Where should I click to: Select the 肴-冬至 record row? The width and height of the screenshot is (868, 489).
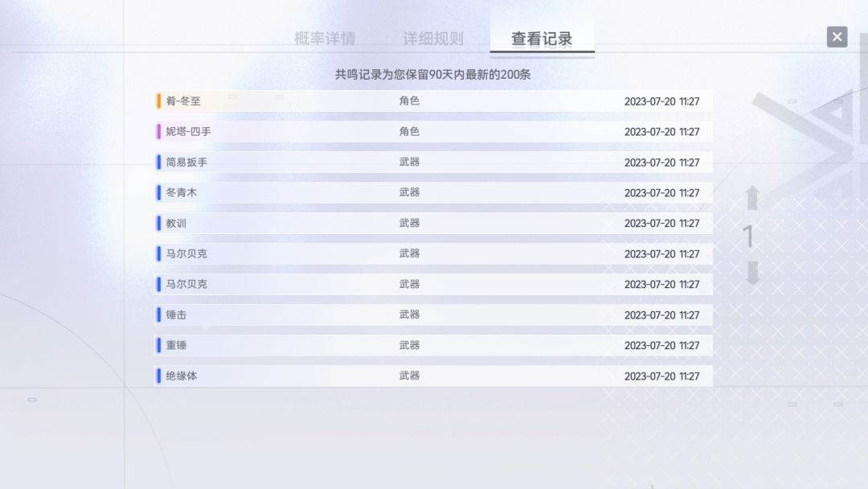[x=433, y=101]
